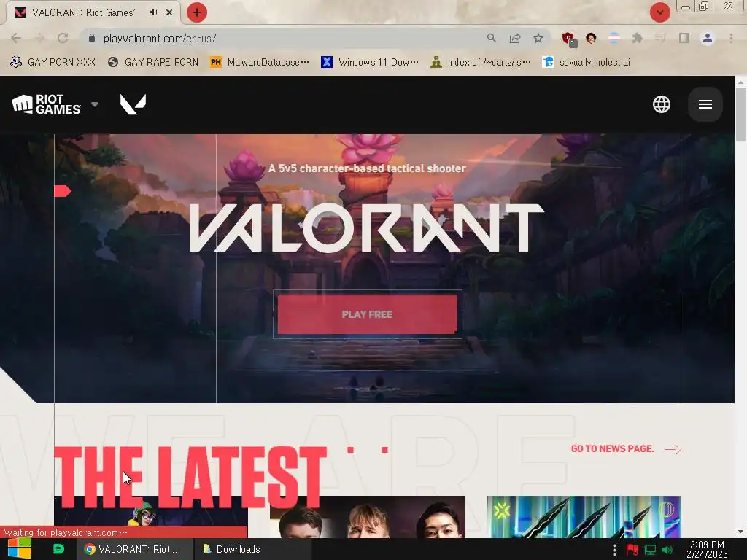Open the media controls toolbar icon
The image size is (747, 560).
click(x=659, y=38)
